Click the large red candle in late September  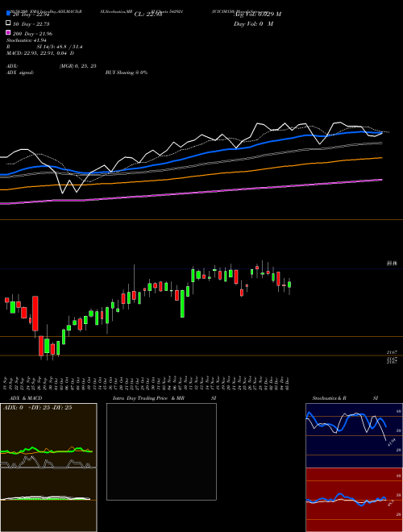coord(35,314)
